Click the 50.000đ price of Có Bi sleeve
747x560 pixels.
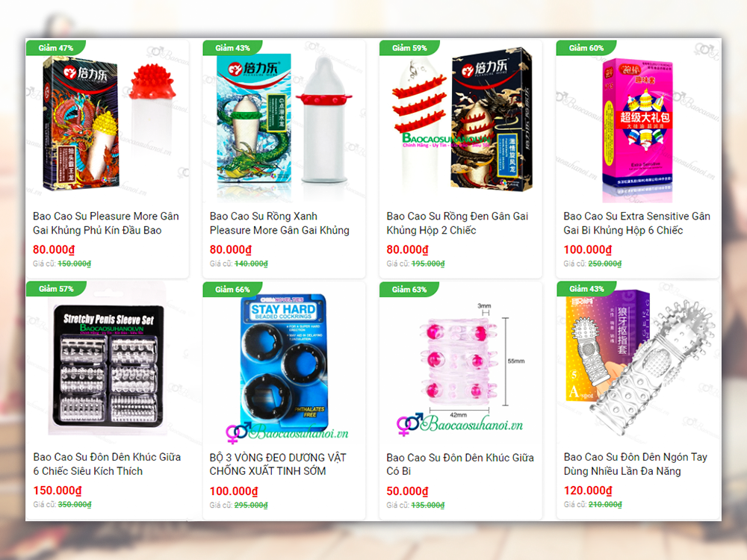[x=407, y=491]
